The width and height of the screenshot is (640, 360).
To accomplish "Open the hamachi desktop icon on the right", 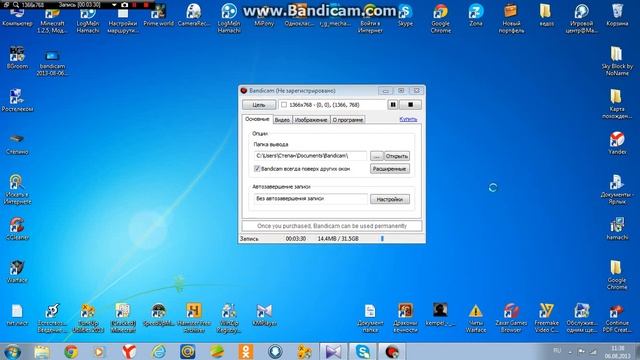I will click(x=617, y=229).
